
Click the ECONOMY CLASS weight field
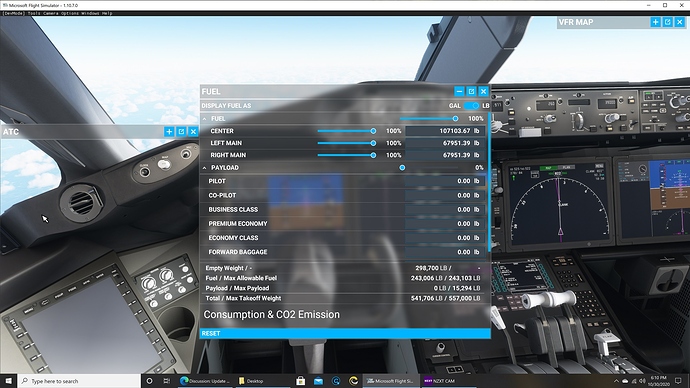pyautogui.click(x=445, y=238)
